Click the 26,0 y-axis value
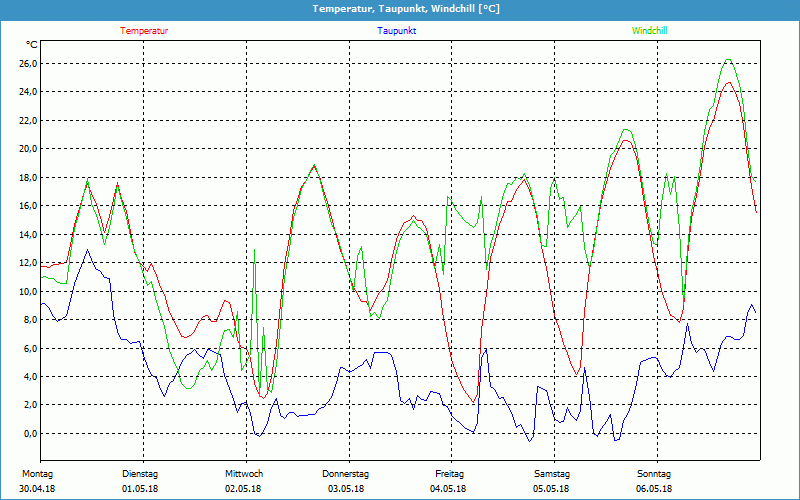The image size is (800, 500). click(x=28, y=64)
